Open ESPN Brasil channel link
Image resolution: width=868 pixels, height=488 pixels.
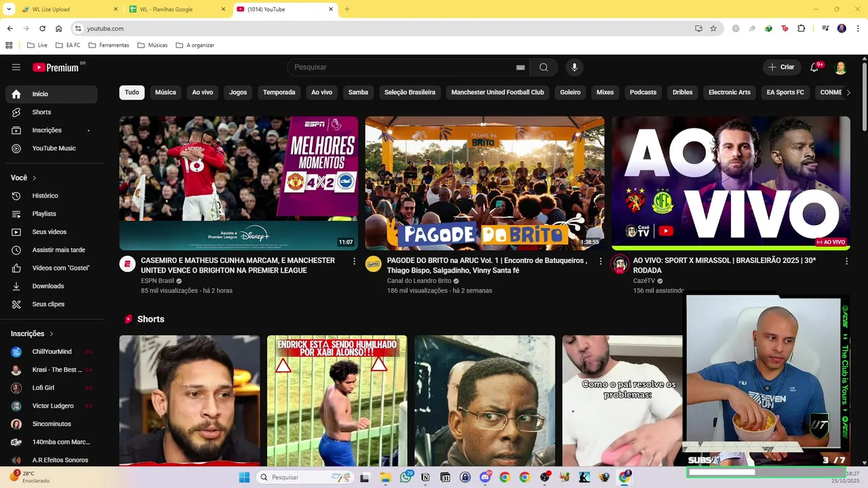pos(157,281)
